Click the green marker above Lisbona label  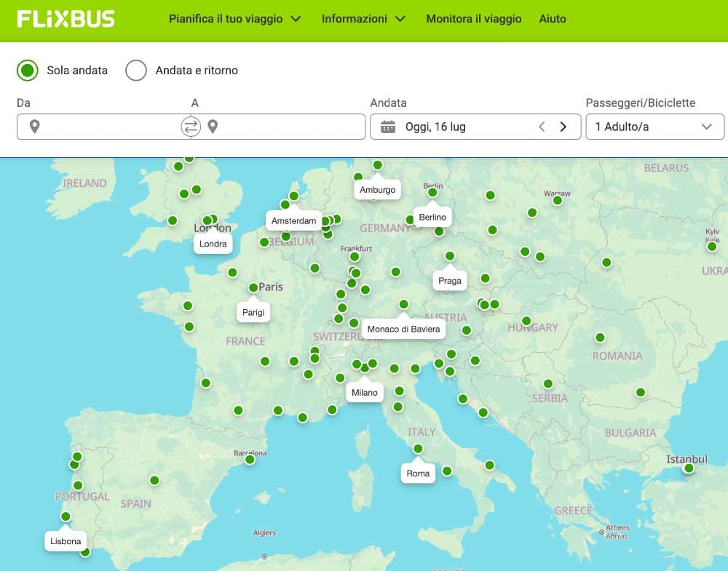(x=66, y=516)
